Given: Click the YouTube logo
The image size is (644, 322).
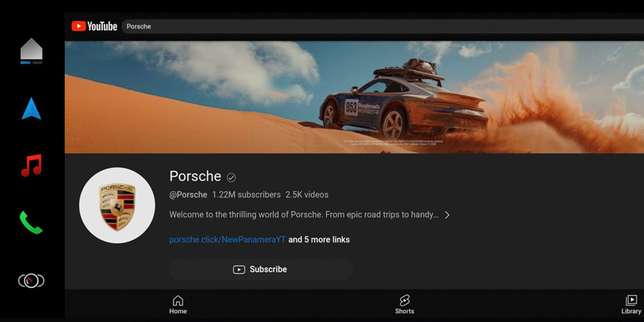Looking at the screenshot, I should [94, 26].
